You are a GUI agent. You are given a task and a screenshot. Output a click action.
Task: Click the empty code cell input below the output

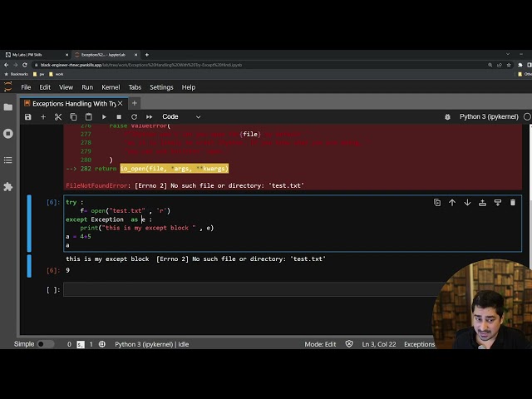(249, 289)
